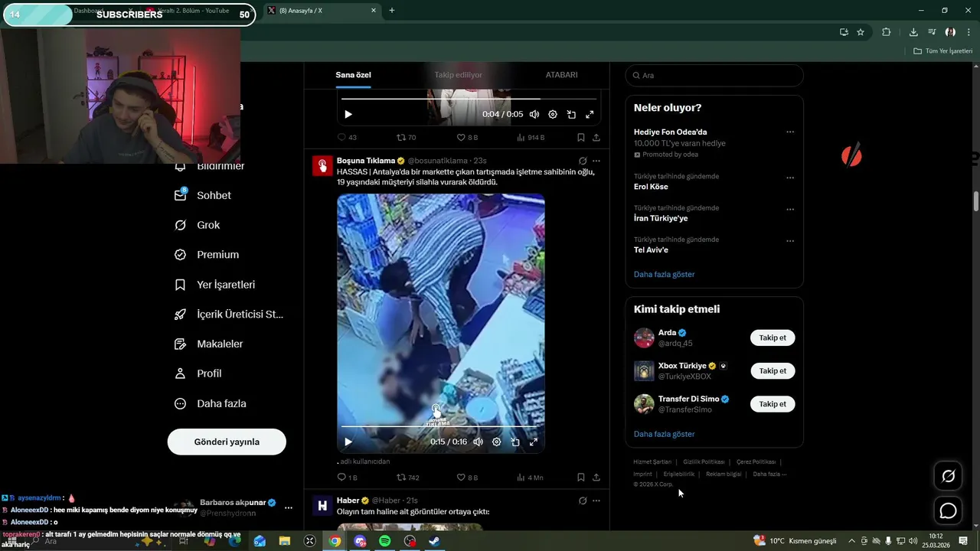Image resolution: width=980 pixels, height=551 pixels.
Task: Ask Grok about the Boşuna Tıklama post
Action: (x=583, y=161)
